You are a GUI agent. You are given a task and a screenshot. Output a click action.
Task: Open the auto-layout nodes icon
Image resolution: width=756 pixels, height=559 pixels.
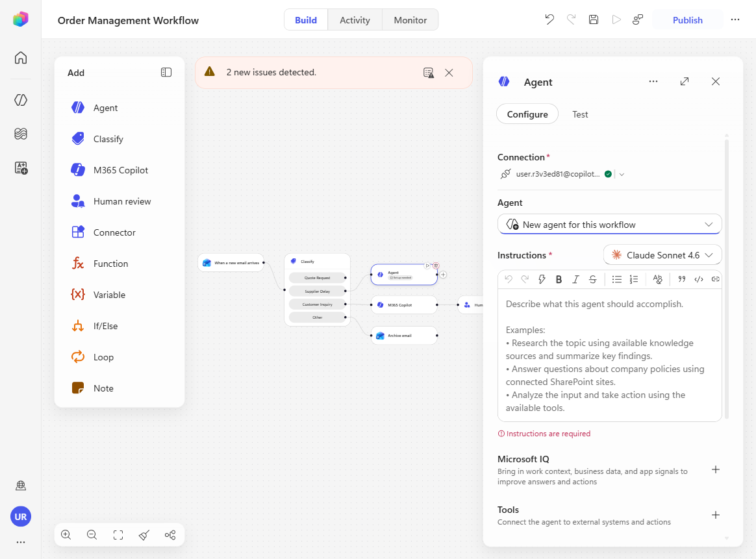coord(170,535)
